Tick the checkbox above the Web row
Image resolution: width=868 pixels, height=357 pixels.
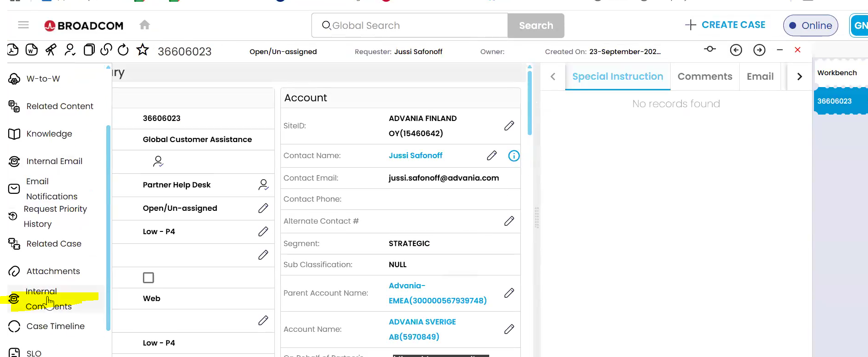148,278
